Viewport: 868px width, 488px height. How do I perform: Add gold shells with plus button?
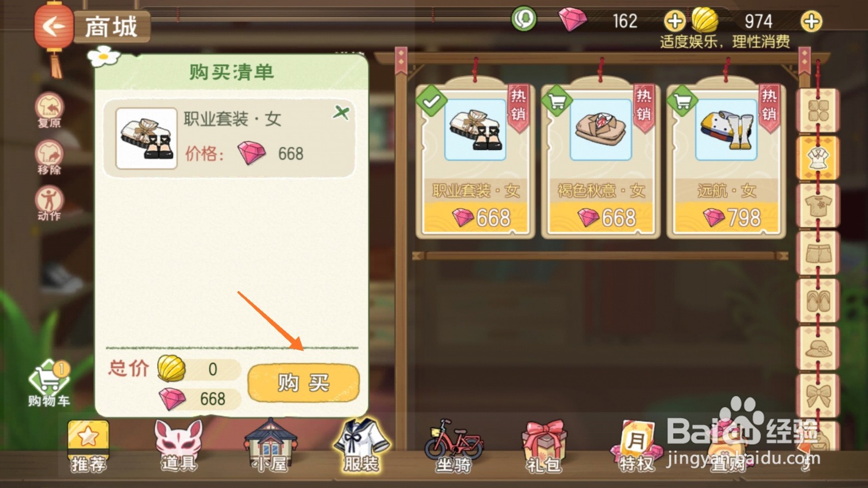tap(811, 21)
